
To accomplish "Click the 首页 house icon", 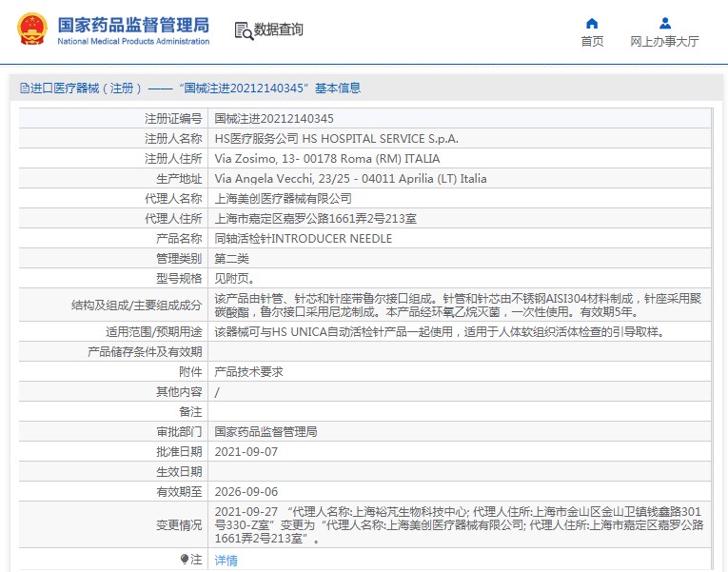I will tap(592, 23).
